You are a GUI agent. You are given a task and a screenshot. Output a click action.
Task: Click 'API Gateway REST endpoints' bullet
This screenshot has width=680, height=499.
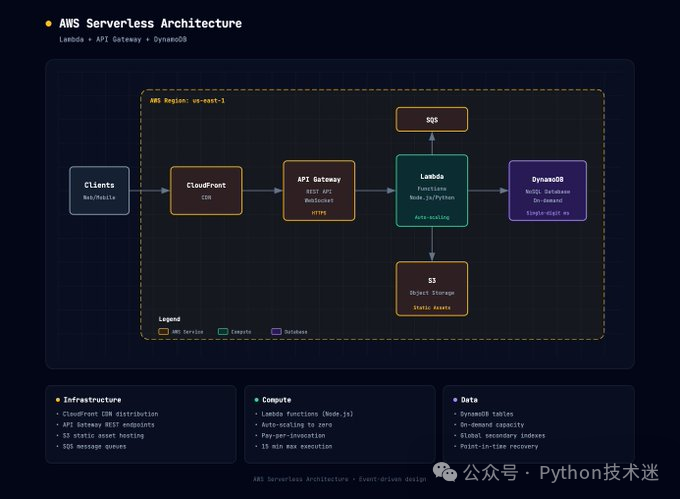tap(108, 425)
